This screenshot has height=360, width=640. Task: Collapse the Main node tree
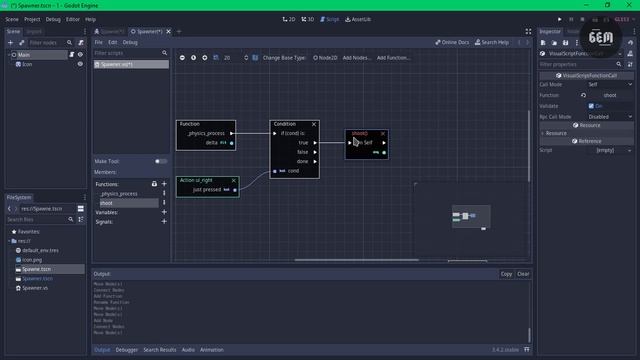tap(9, 54)
